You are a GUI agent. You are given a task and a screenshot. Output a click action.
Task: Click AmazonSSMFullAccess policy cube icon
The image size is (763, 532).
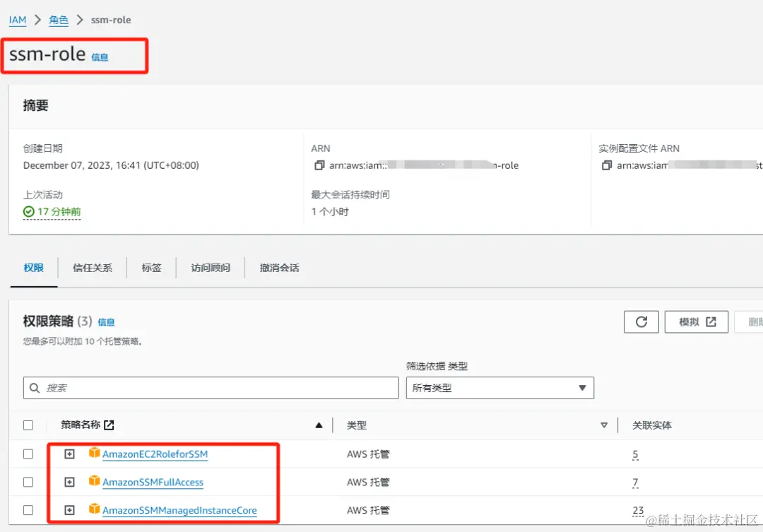tap(94, 481)
